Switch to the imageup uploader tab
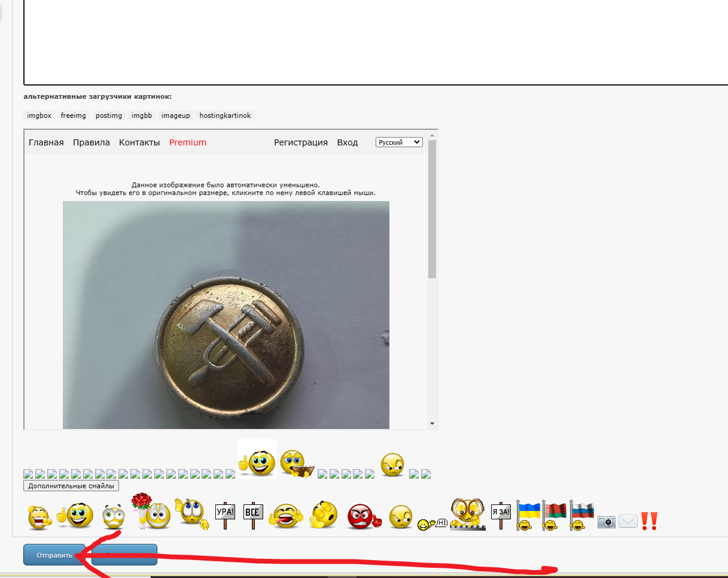728x578 pixels. click(176, 115)
